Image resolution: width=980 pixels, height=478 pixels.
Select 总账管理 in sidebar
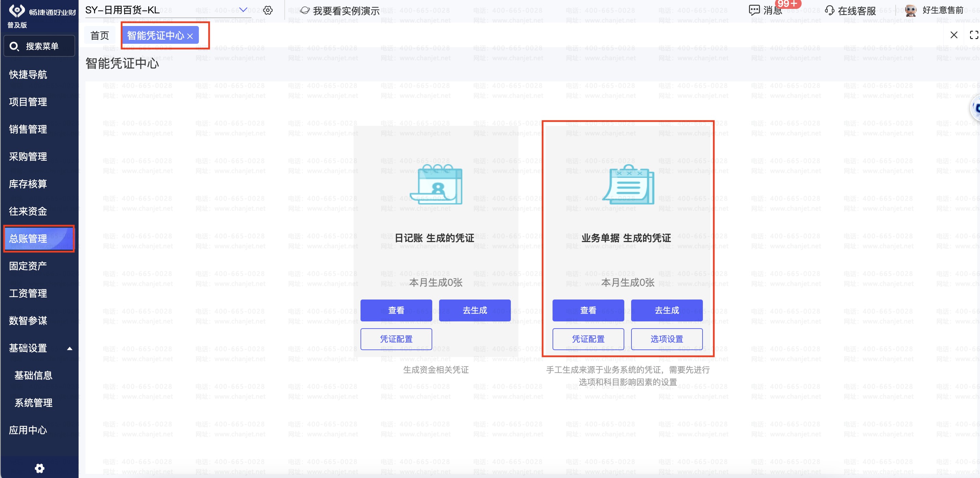tap(39, 239)
